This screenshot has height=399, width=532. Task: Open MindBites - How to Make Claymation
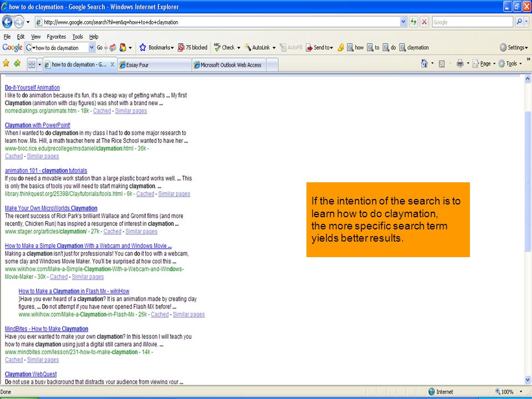pyautogui.click(x=47, y=329)
